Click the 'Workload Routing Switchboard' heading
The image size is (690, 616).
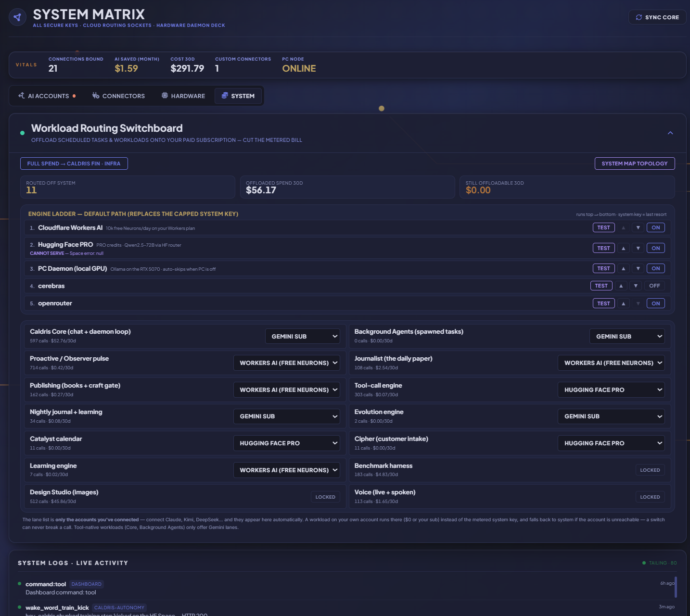[x=107, y=128]
